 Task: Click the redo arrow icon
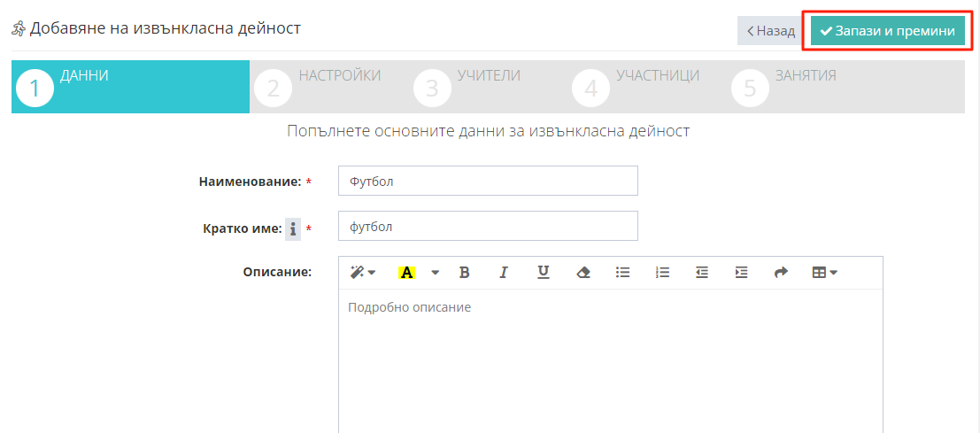(781, 273)
